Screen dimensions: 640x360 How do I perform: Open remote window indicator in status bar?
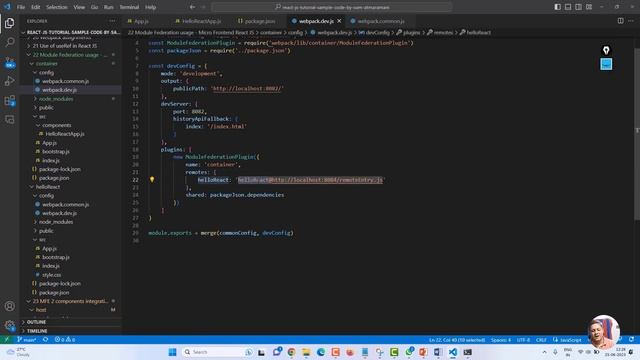[x=6, y=340]
